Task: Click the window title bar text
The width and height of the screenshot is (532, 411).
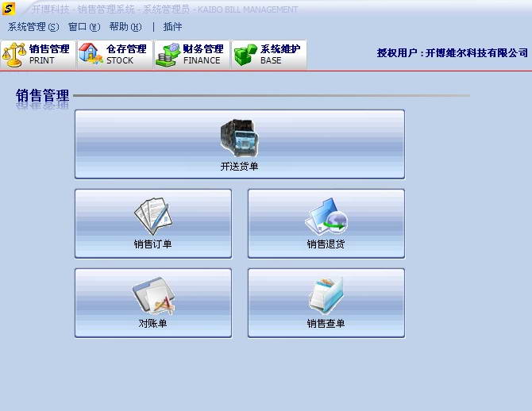Action: 164,10
